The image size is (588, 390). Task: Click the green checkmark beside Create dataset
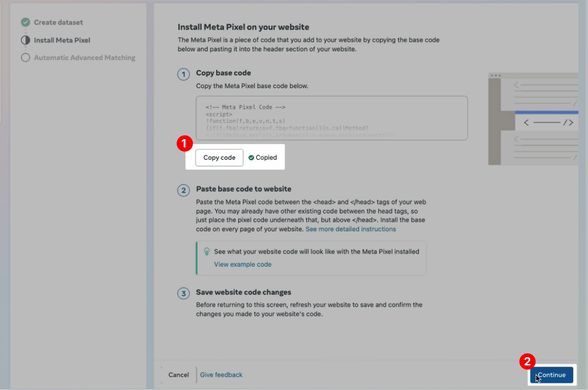pos(25,22)
